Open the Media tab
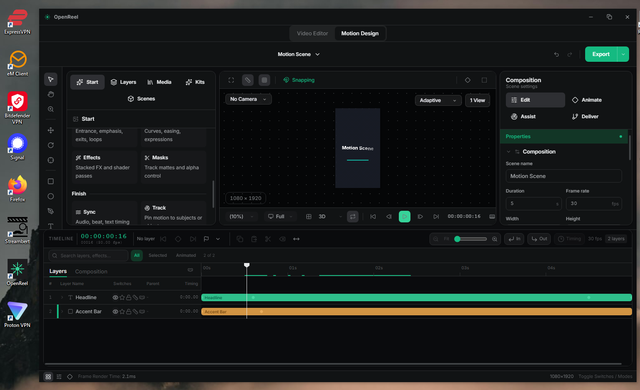Viewport: 640px width, 390px height. pos(159,82)
